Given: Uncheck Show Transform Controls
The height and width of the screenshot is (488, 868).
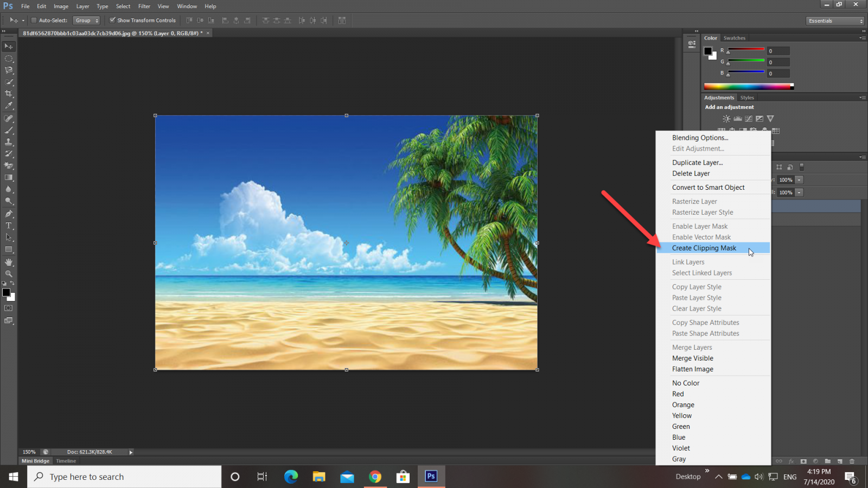Looking at the screenshot, I should point(112,21).
